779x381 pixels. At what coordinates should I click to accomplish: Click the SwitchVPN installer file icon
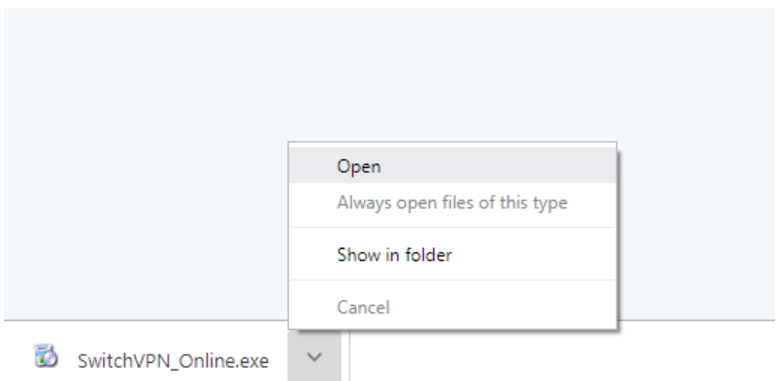(46, 356)
